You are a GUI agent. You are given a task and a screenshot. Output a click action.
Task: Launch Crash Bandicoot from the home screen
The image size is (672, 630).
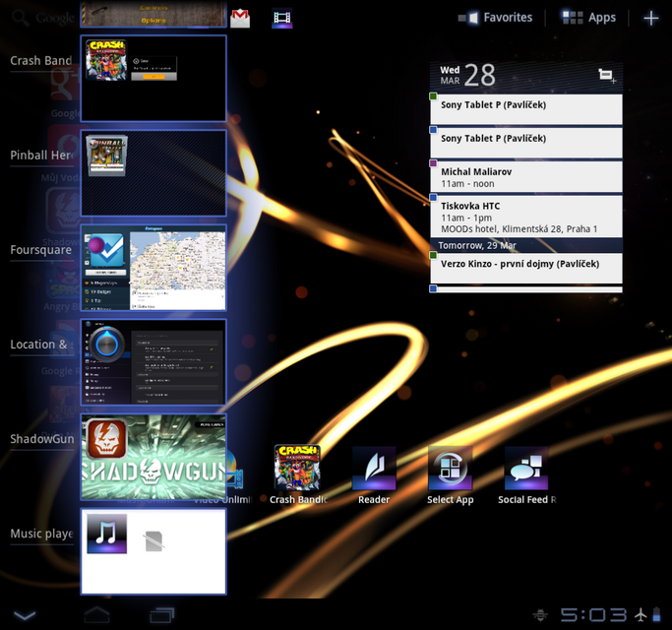coord(297,474)
